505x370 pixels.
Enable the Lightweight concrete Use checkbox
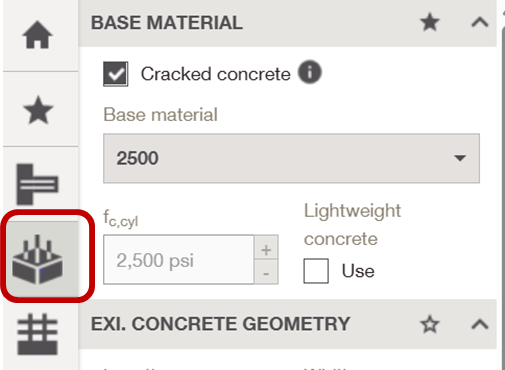tap(316, 271)
